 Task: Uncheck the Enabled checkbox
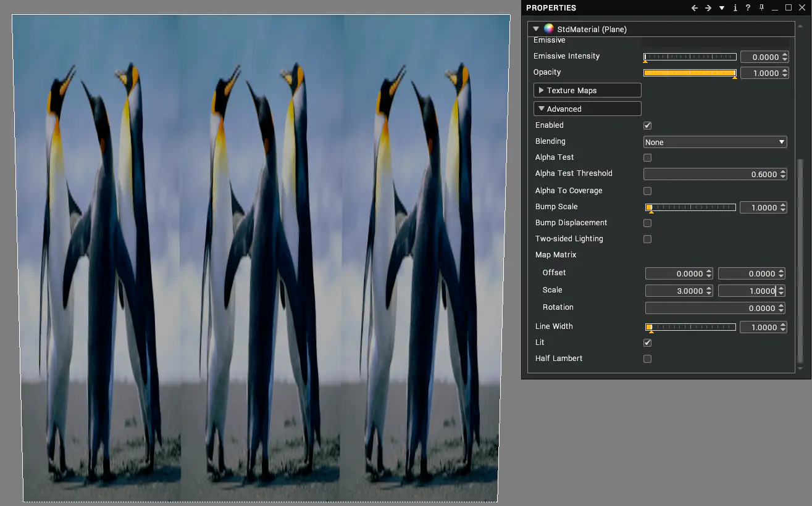(x=647, y=125)
